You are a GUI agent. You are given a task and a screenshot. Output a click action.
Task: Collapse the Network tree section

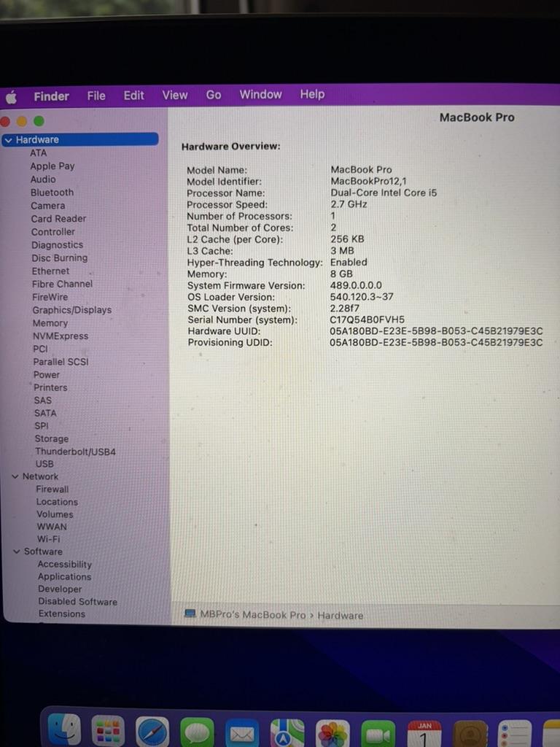(15, 476)
